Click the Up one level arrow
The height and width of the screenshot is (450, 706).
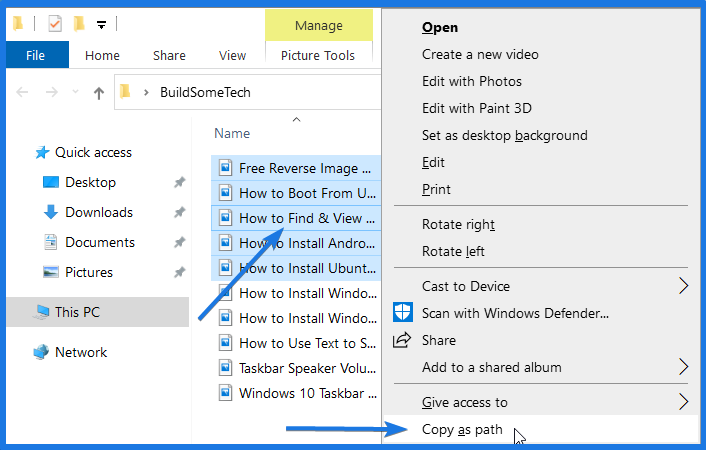pyautogui.click(x=99, y=93)
